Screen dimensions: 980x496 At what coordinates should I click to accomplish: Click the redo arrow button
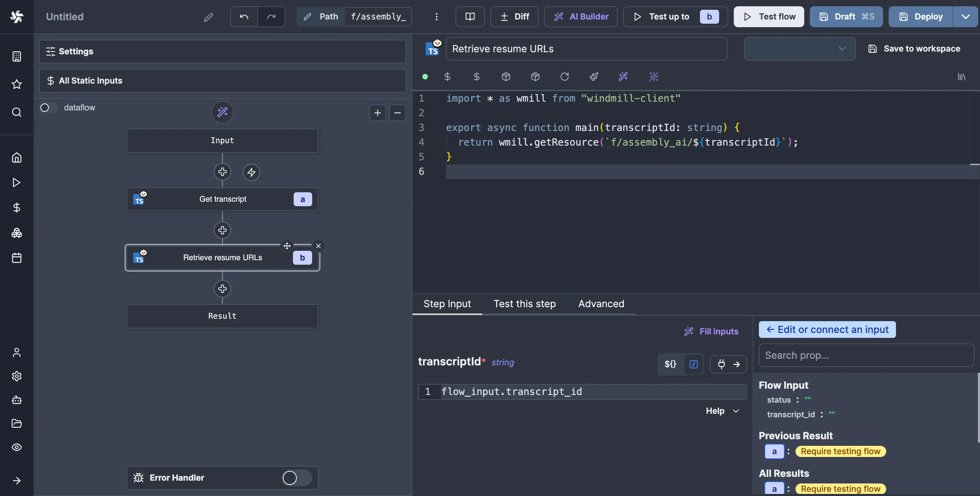tap(271, 17)
